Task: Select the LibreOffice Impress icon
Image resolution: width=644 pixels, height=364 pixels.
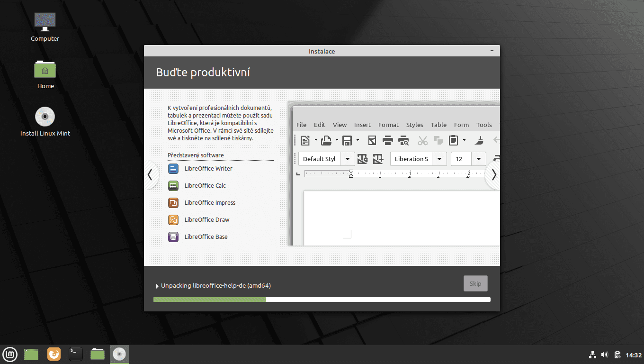Action: coord(173,202)
